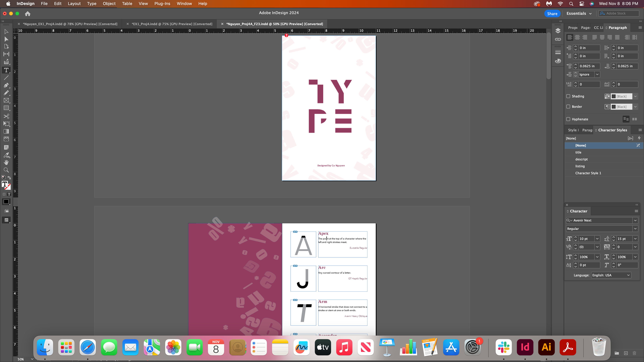Enable the Border checkbox
The image size is (644, 362).
click(568, 107)
